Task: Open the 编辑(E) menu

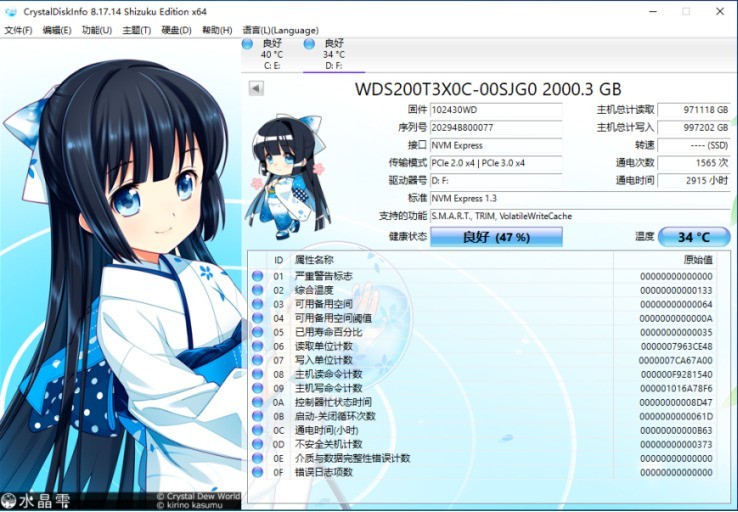Action: coord(57,31)
